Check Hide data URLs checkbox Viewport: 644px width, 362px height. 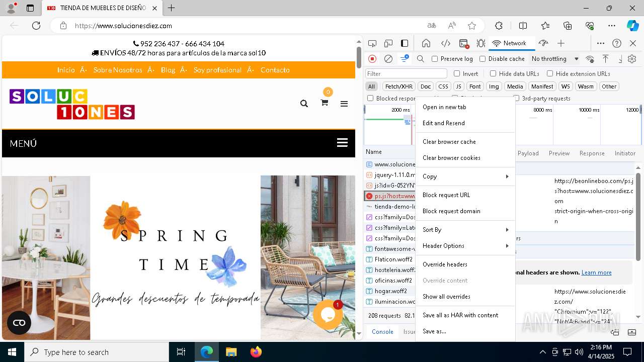pos(493,73)
